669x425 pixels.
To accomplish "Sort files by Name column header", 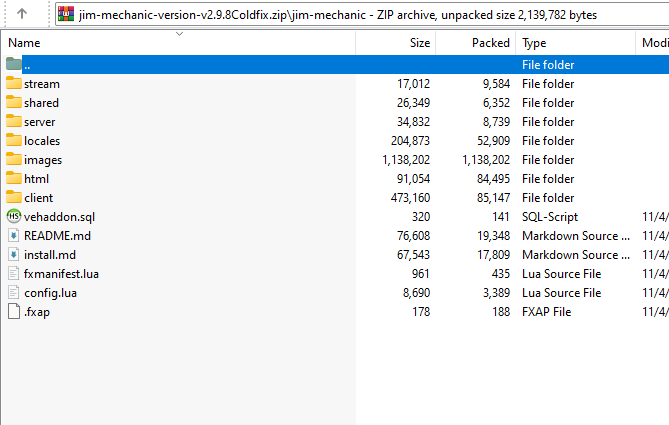I will pos(24,43).
